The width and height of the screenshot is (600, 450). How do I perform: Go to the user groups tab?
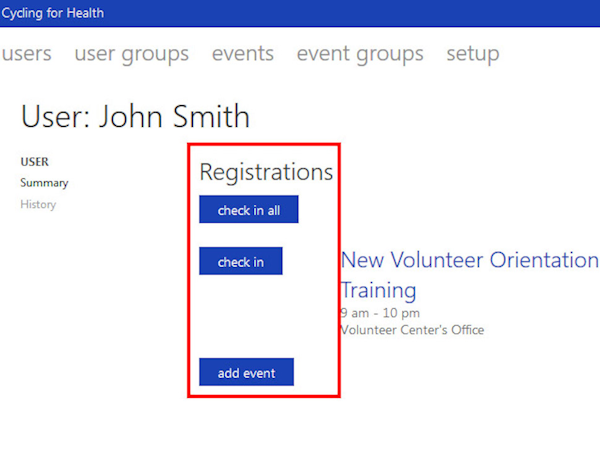[131, 54]
